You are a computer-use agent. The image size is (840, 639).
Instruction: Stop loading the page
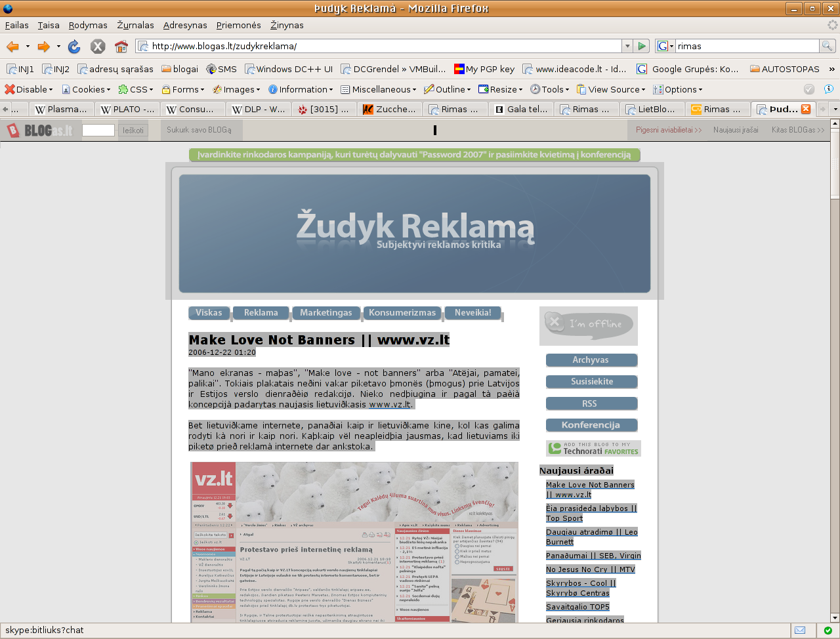pos(98,46)
